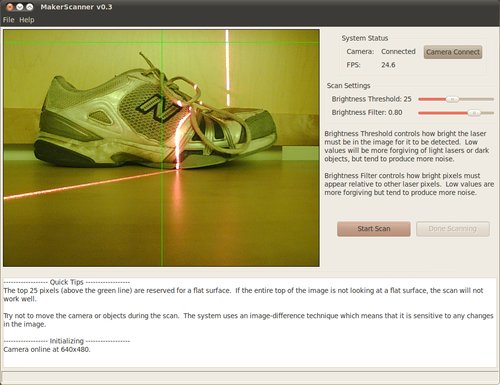Click the 'Brightness Filter: 0.80' label

point(367,112)
